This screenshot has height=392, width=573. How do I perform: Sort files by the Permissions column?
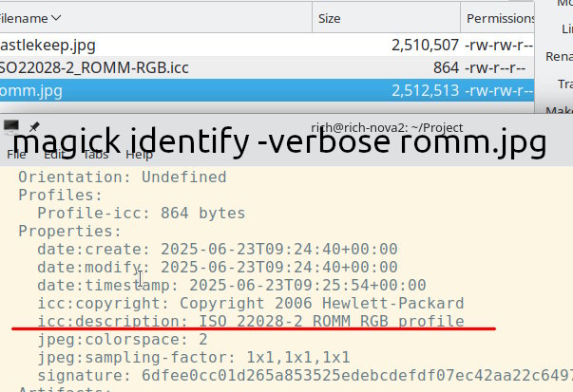coord(500,17)
